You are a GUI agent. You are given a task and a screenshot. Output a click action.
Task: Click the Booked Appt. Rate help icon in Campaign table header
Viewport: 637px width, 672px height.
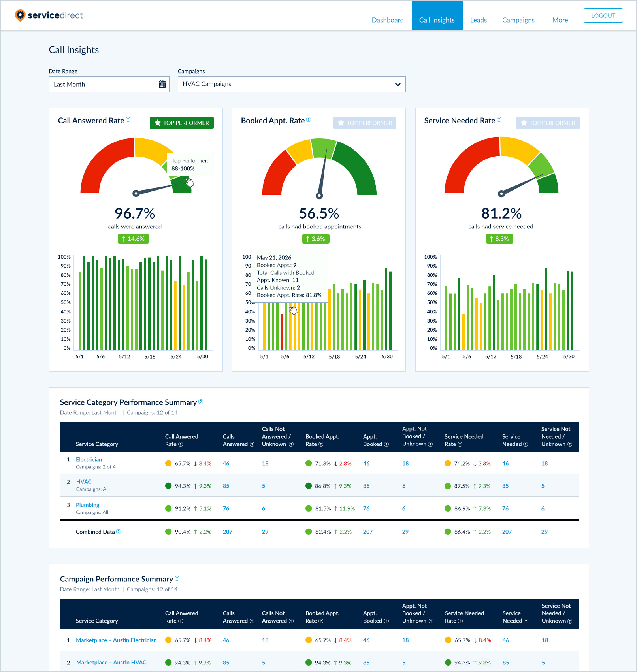[321, 621]
